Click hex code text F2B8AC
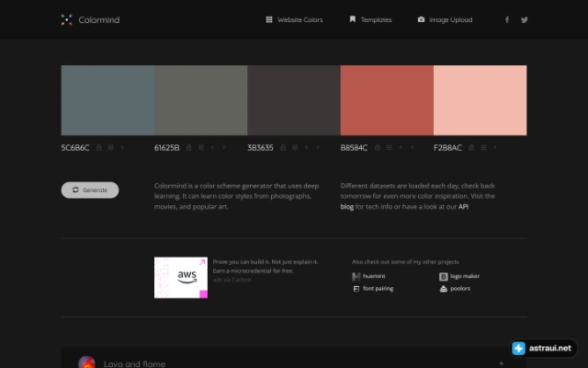This screenshot has height=368, width=588. (447, 147)
